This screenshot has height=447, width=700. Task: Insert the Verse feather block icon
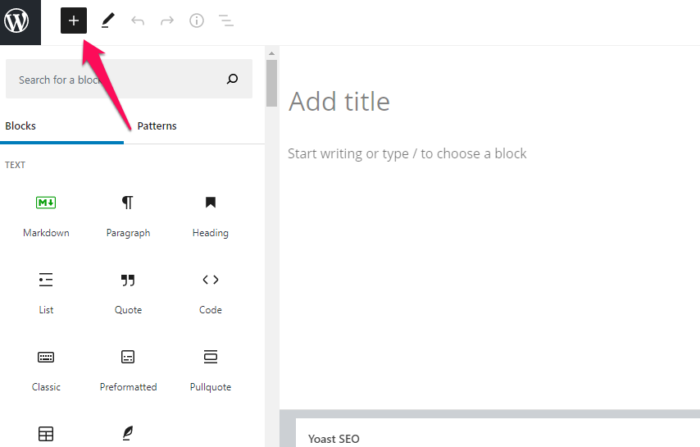[x=128, y=433]
